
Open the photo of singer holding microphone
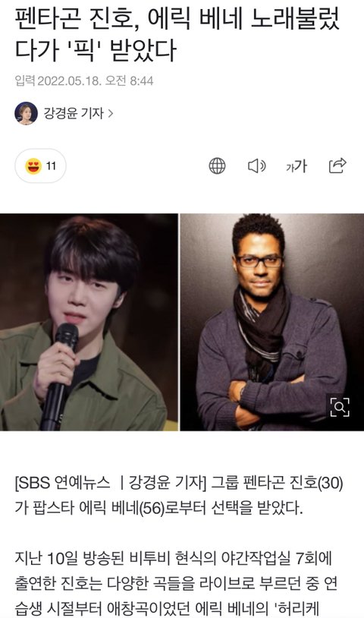(x=89, y=322)
